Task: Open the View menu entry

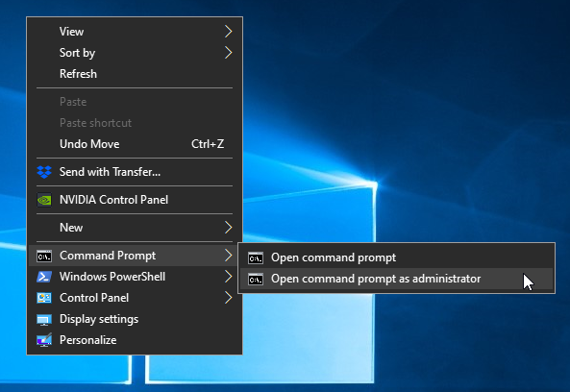Action: [135, 32]
